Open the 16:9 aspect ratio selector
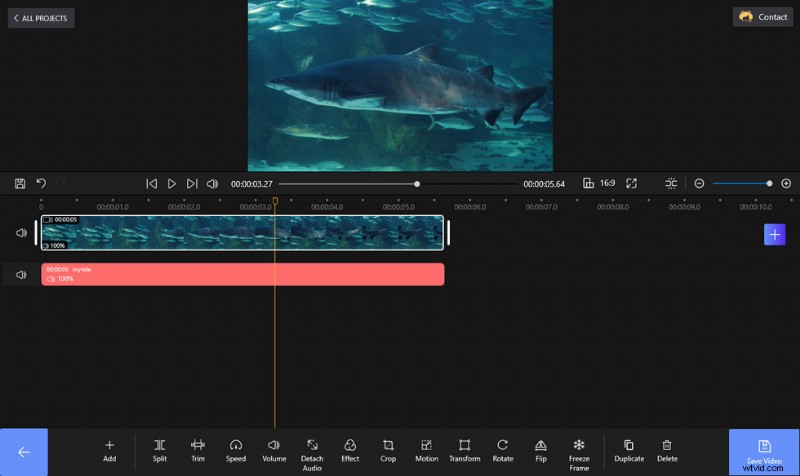This screenshot has height=476, width=800. (599, 184)
